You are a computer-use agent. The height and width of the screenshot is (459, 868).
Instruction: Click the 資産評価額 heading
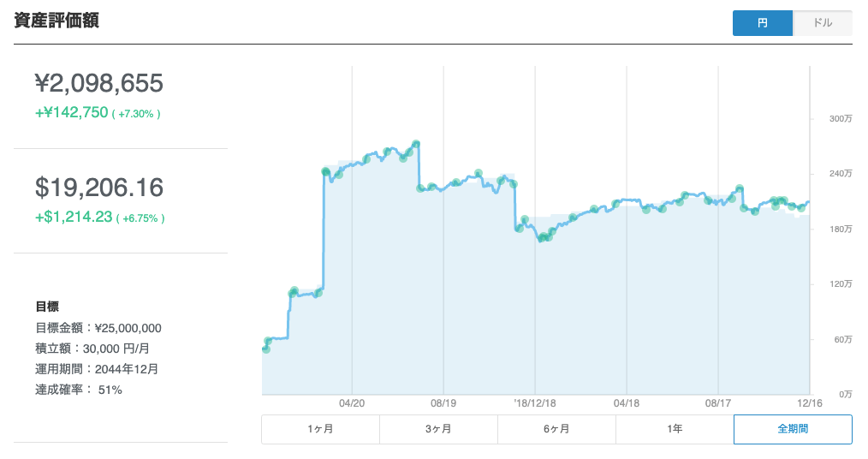(x=56, y=21)
